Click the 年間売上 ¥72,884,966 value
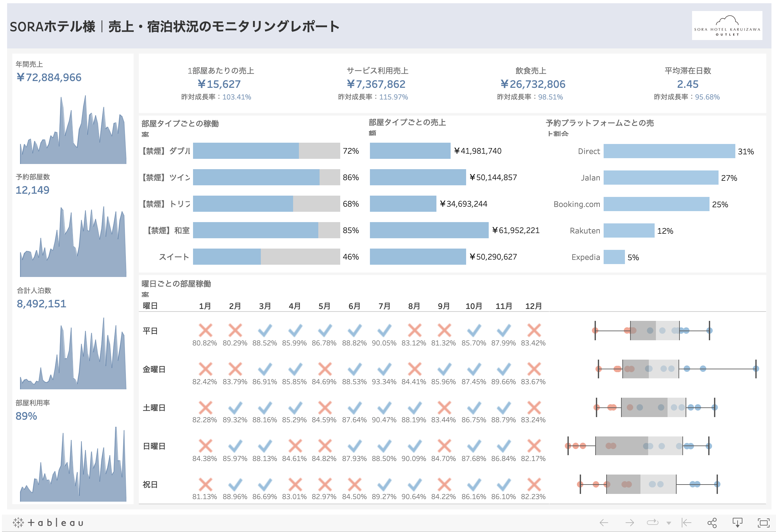776x532 pixels. pos(49,77)
